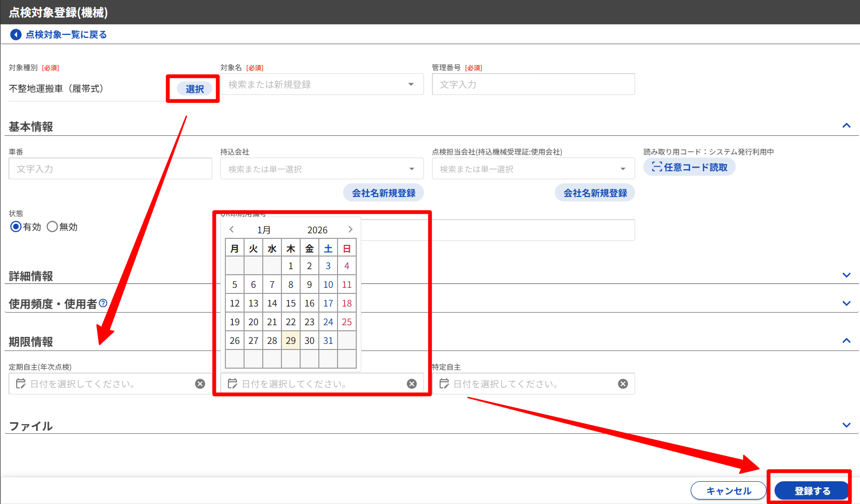Click calendar icon in 特定自主 date field

[x=444, y=384]
